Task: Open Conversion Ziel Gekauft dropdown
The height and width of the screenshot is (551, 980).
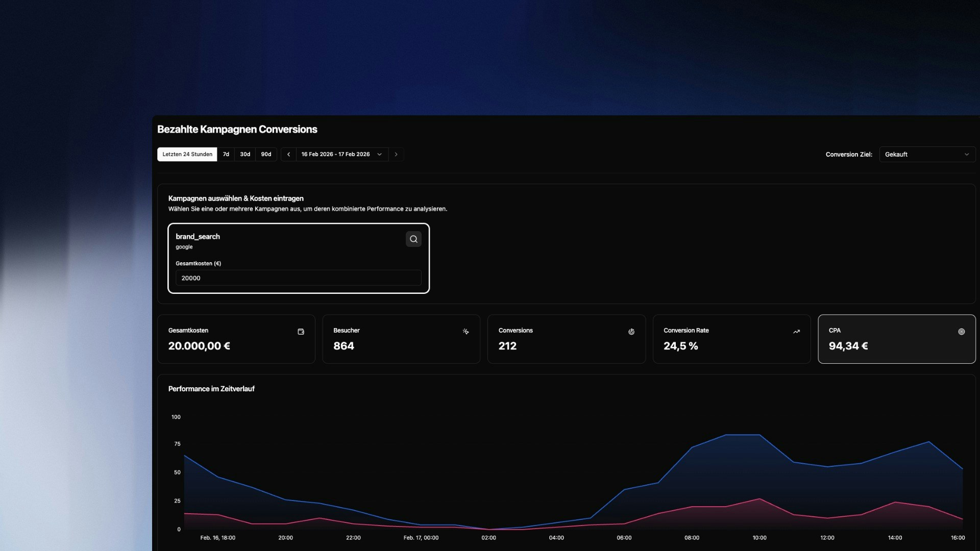Action: 927,154
